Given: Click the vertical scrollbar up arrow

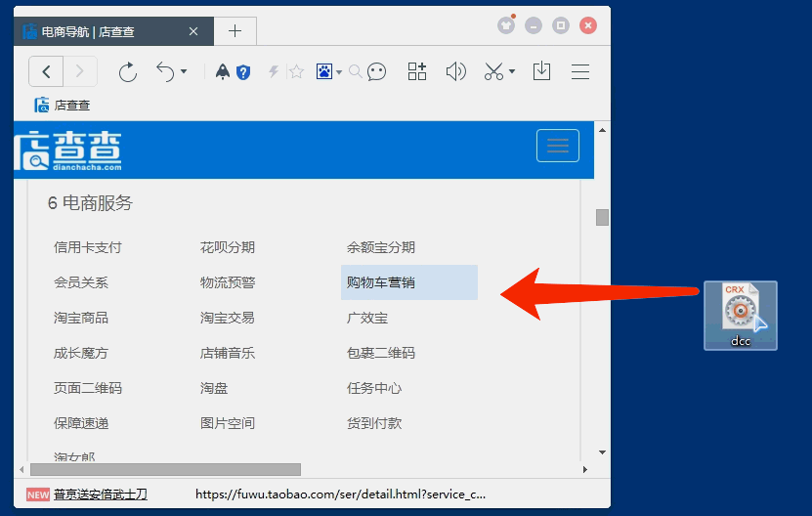Looking at the screenshot, I should pyautogui.click(x=602, y=130).
